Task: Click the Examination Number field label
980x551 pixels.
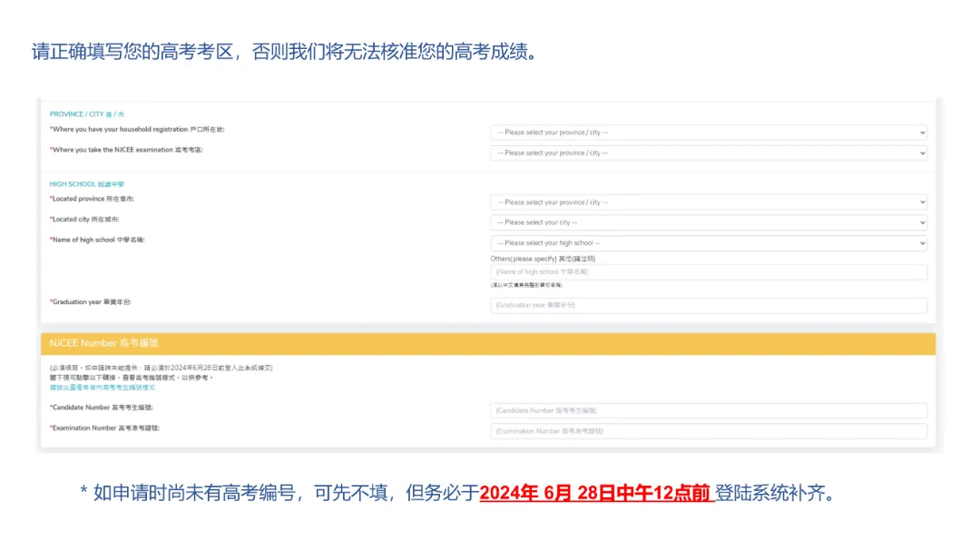Action: (x=111, y=428)
